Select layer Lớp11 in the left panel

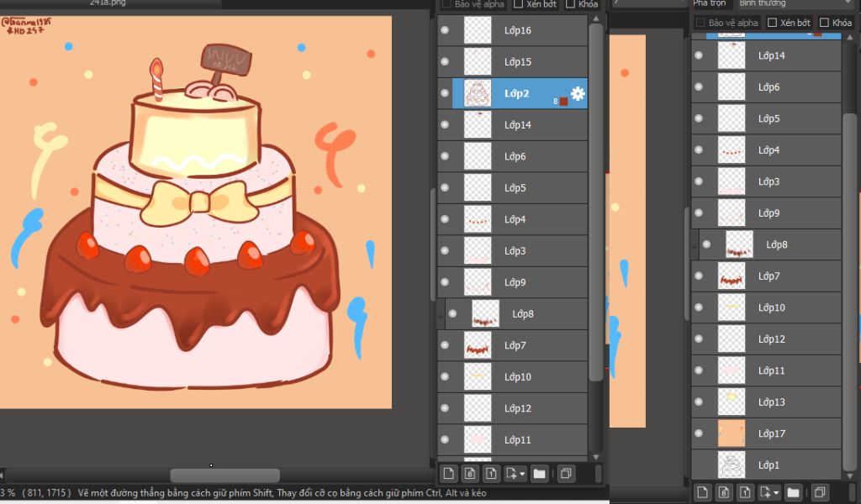click(x=512, y=439)
